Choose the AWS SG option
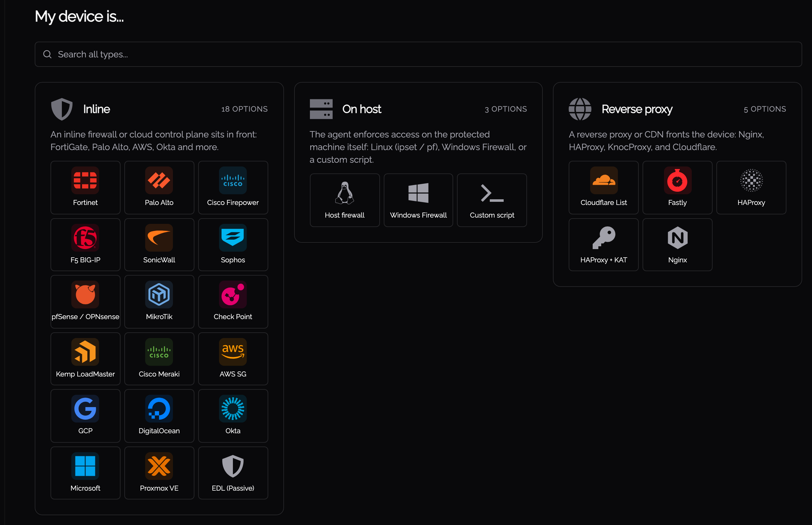The width and height of the screenshot is (812, 525). point(233,359)
